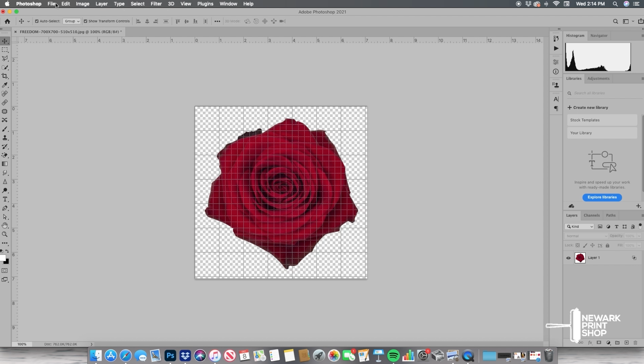Open the Group auto-select dropdown
The width and height of the screenshot is (644, 364).
(72, 21)
